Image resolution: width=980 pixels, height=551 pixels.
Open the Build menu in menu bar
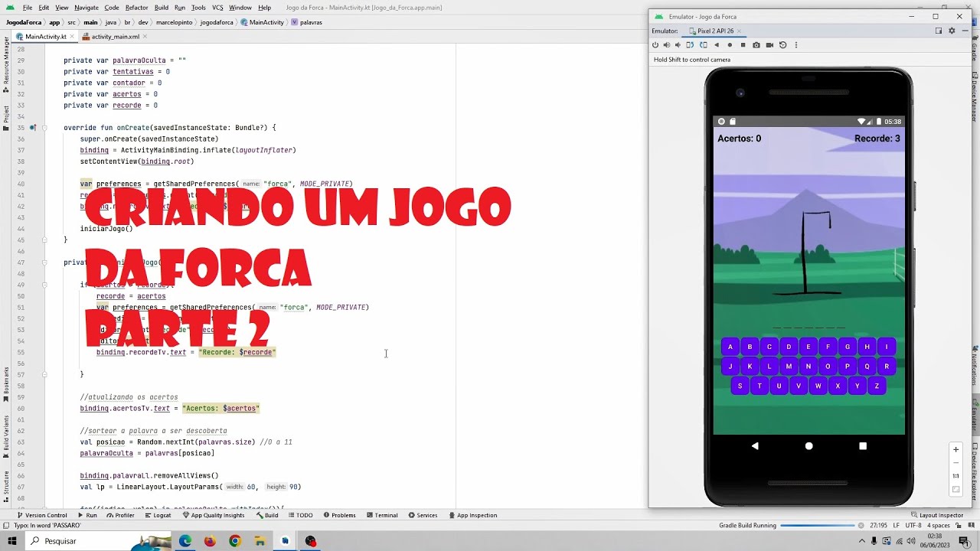(161, 8)
